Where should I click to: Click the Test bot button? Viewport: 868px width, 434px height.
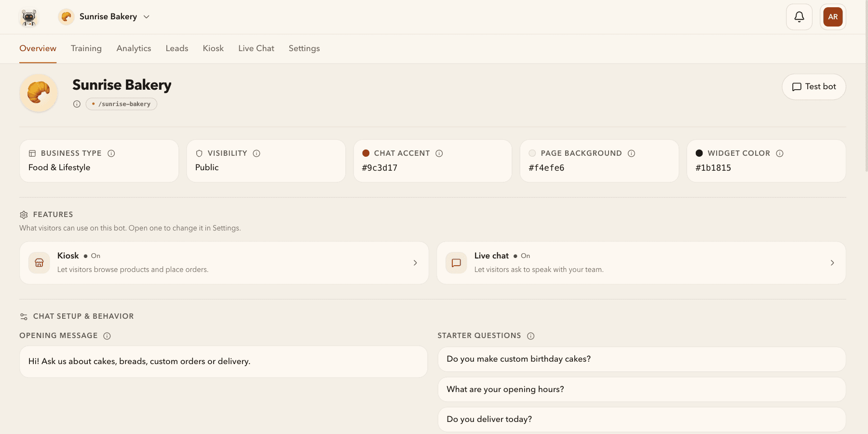(x=814, y=87)
